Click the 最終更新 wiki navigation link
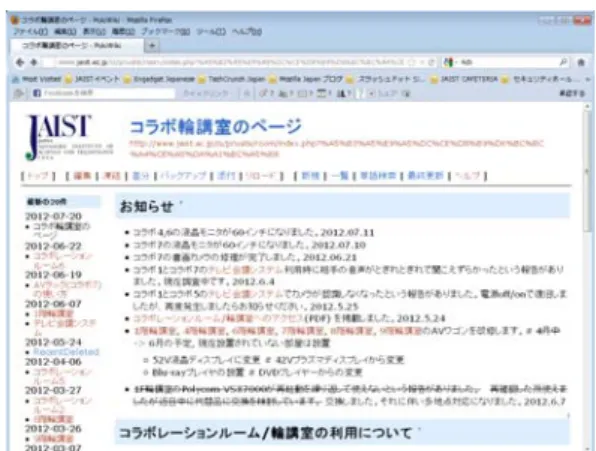This screenshot has width=596, height=451. point(425,176)
